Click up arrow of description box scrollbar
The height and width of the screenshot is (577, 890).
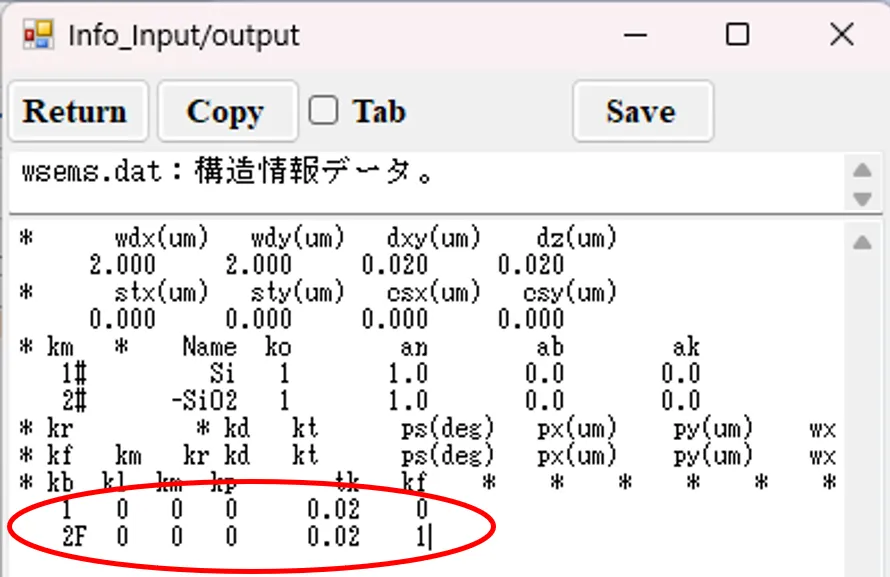[x=863, y=170]
